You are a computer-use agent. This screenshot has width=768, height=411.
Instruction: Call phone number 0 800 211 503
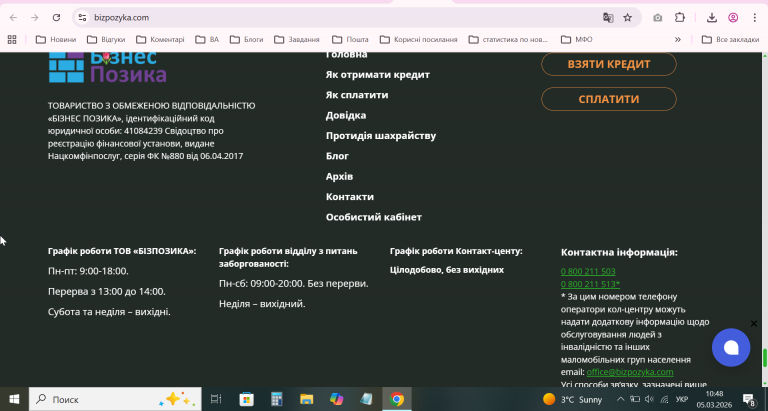[x=588, y=271]
